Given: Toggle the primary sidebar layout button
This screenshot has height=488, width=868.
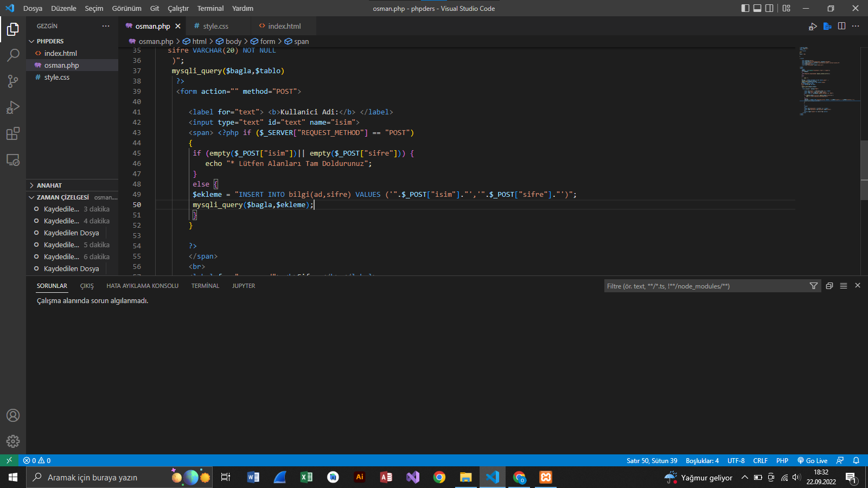Looking at the screenshot, I should [x=745, y=8].
